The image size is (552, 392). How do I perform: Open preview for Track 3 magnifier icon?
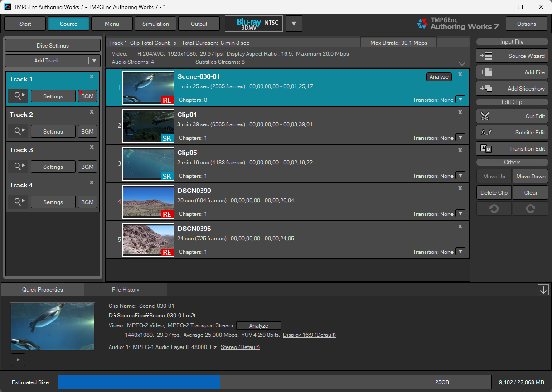click(18, 167)
